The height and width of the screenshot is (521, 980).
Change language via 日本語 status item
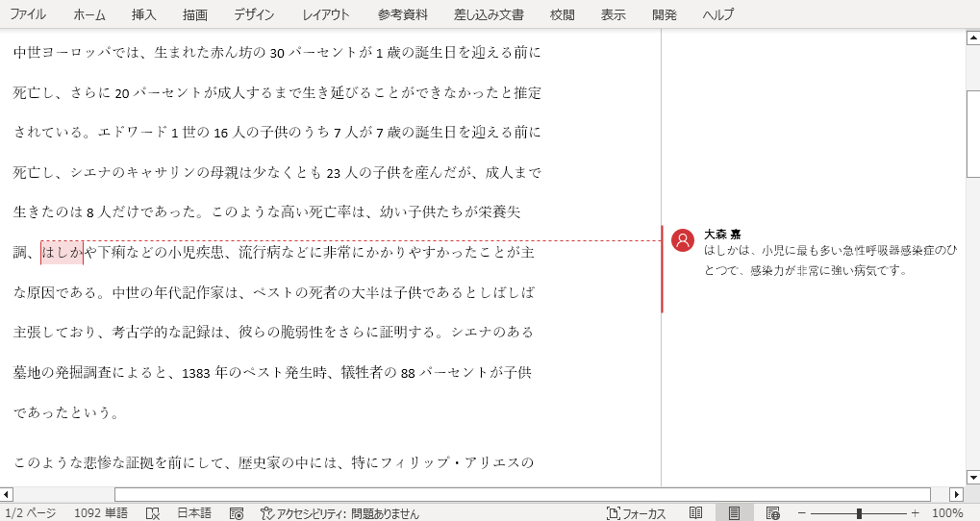click(194, 513)
